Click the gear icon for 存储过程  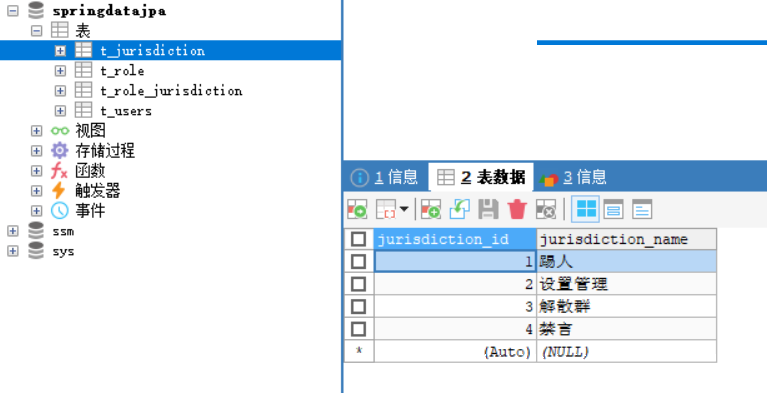(60, 151)
